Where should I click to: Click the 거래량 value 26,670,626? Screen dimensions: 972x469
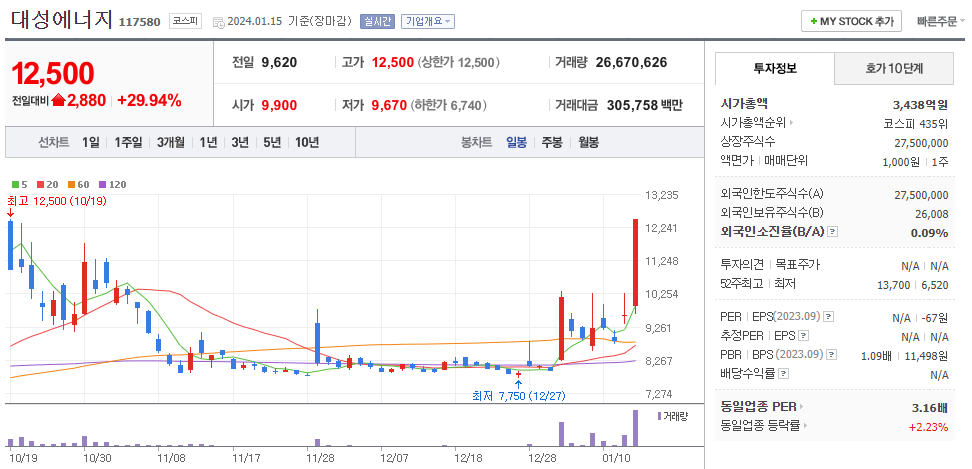click(x=632, y=63)
